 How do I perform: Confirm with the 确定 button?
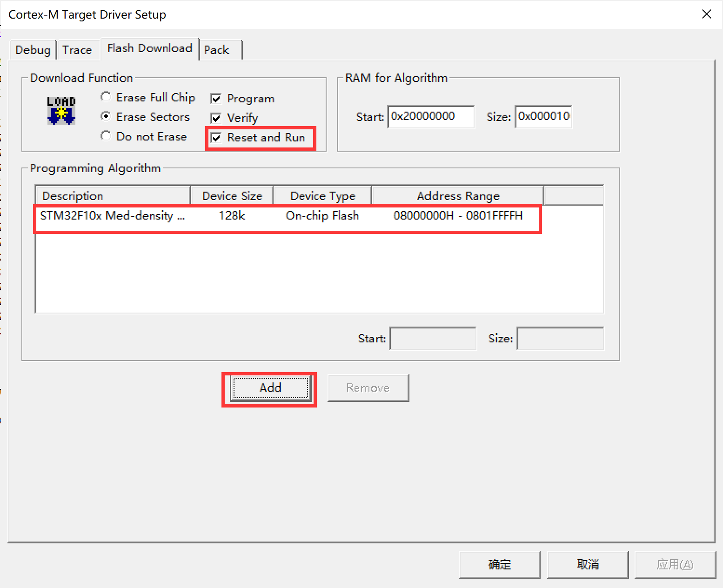pyautogui.click(x=499, y=564)
